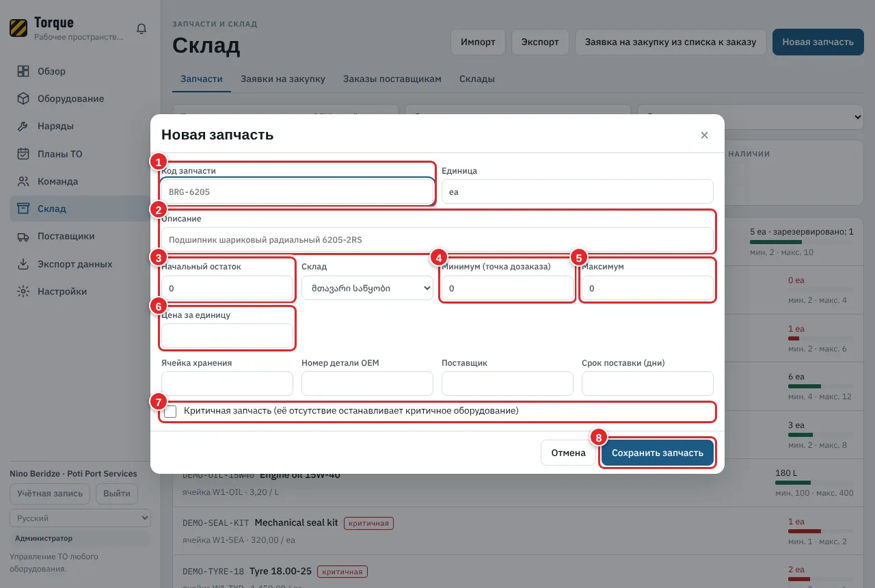875x588 pixels.
Task: Expand the Русский language selector
Action: pos(80,518)
